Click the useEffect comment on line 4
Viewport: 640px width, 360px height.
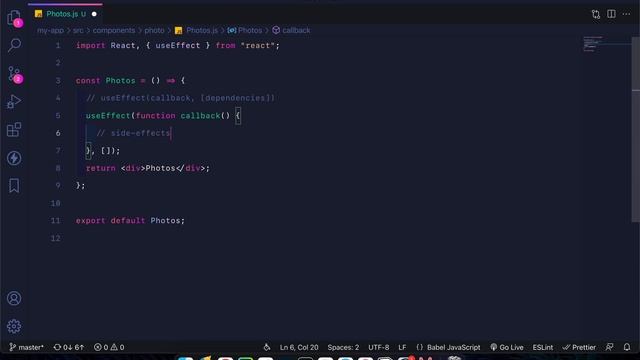click(180, 98)
